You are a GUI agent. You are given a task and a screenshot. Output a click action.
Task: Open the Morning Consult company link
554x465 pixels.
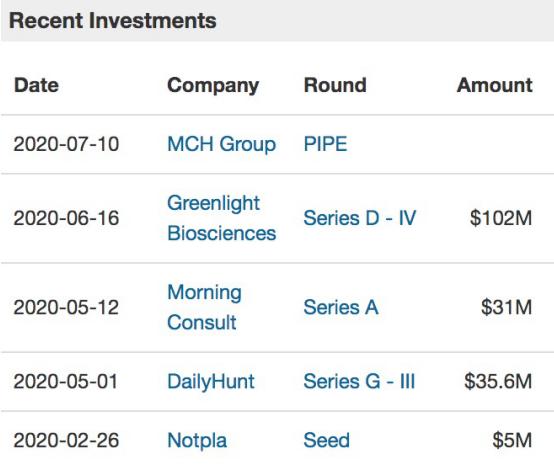coord(205,307)
